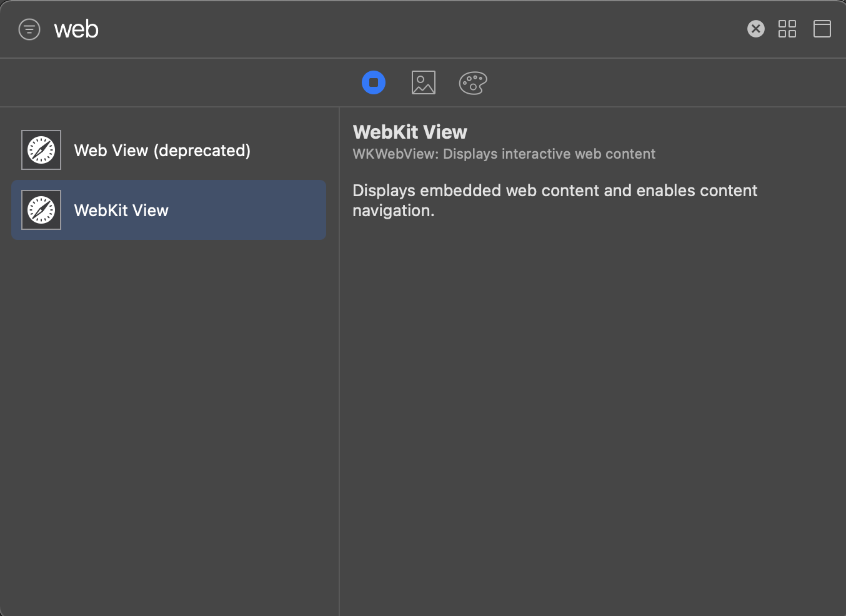Click empty space left of library tabs
This screenshot has width=846, height=616.
click(x=175, y=82)
